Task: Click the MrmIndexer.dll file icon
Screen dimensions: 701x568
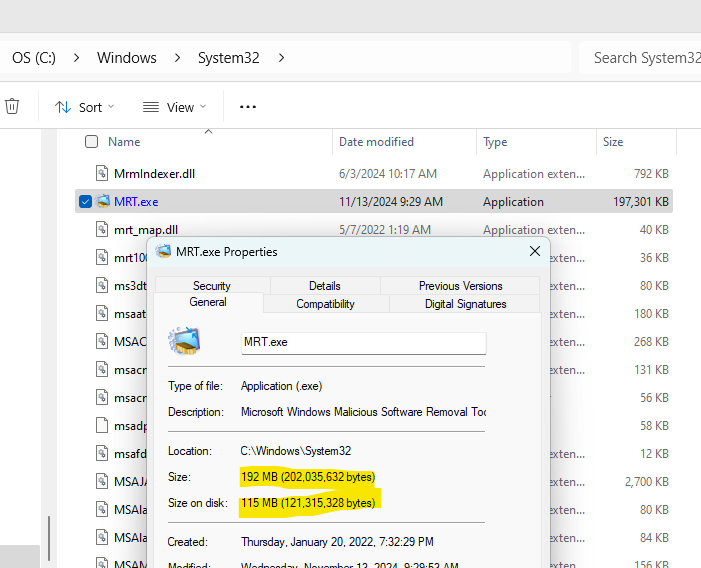Action: 102,173
